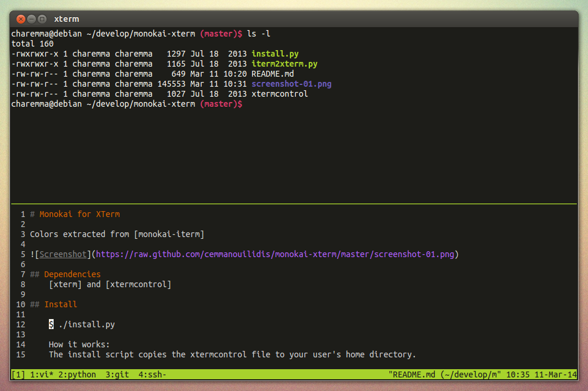Click the 'total 160' line
Screen dimensions: 588x391
tap(32, 44)
